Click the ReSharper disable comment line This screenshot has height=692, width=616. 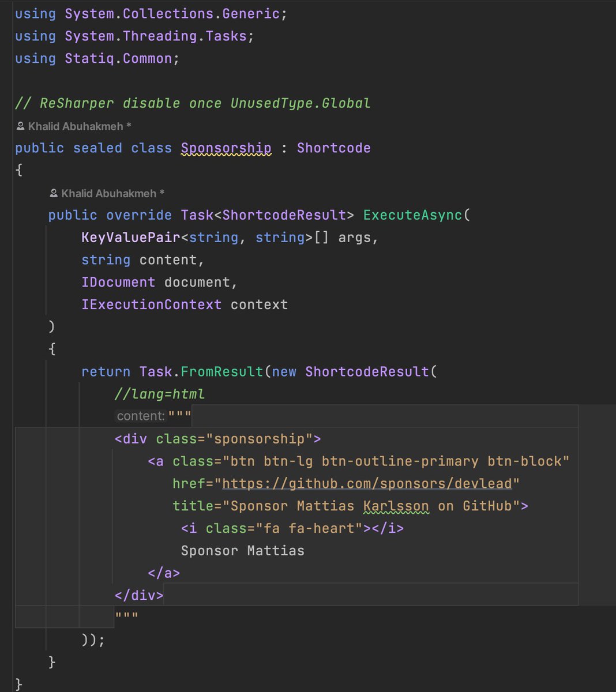pyautogui.click(x=193, y=103)
